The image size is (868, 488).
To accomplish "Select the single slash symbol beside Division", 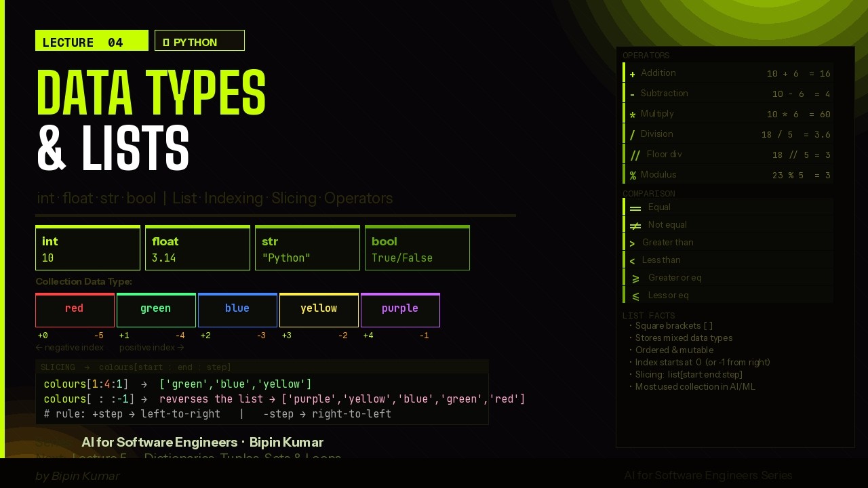I will [633, 135].
